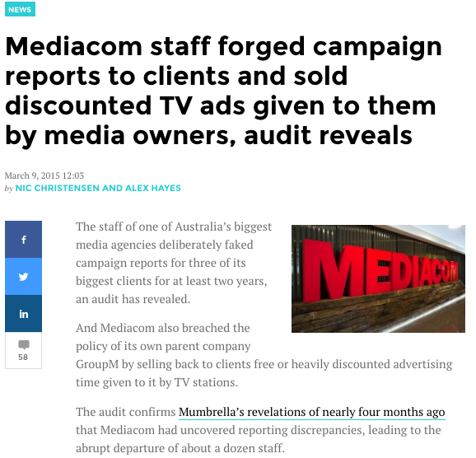Click the 'by' label before author names
The height and width of the screenshot is (458, 476).
(x=9, y=189)
